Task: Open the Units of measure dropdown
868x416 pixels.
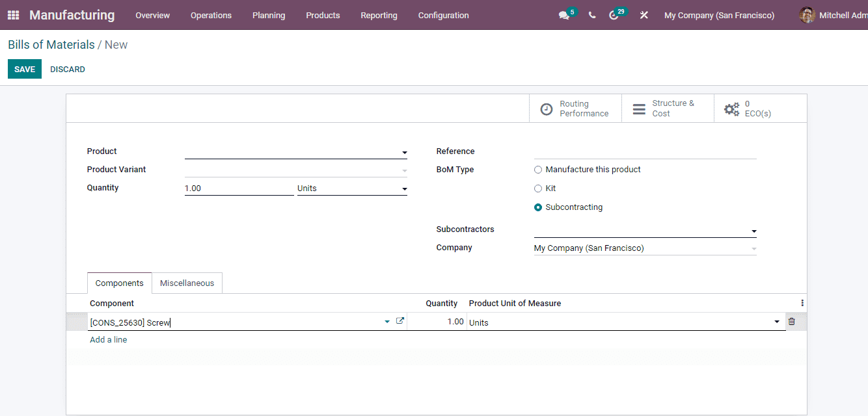Action: (404, 188)
